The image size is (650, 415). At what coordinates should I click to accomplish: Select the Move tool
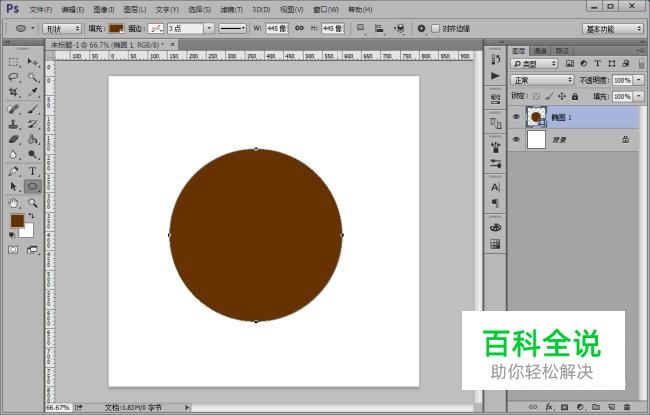pos(32,62)
